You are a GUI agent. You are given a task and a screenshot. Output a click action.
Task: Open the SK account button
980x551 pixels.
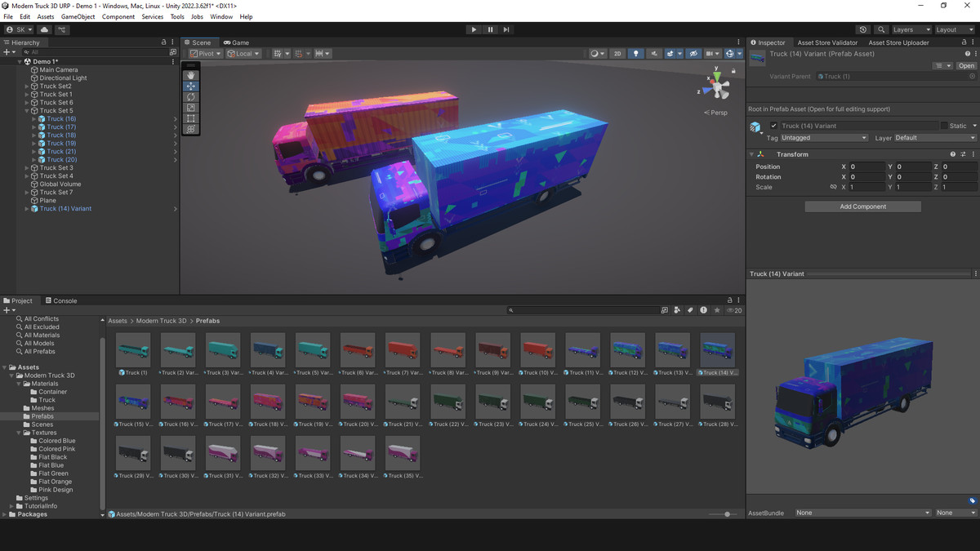[x=19, y=29]
